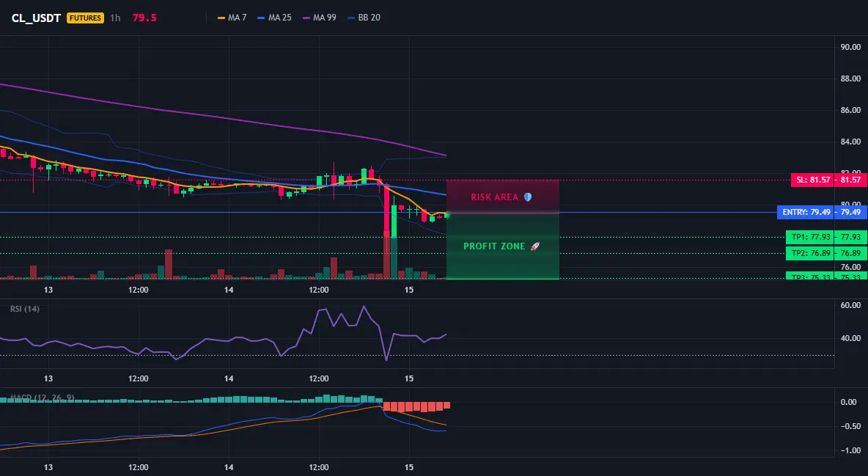Image resolution: width=868 pixels, height=476 pixels.
Task: Click the shield icon beside RISK AREA
Action: (528, 197)
